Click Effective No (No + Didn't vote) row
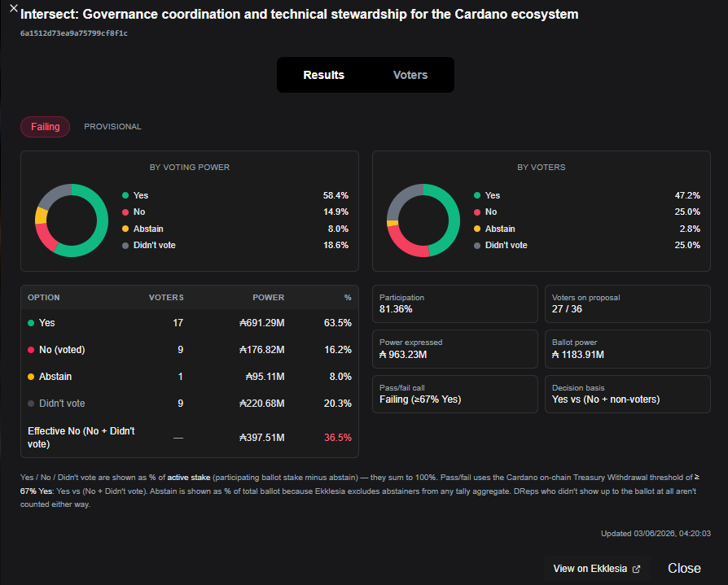 coord(190,438)
